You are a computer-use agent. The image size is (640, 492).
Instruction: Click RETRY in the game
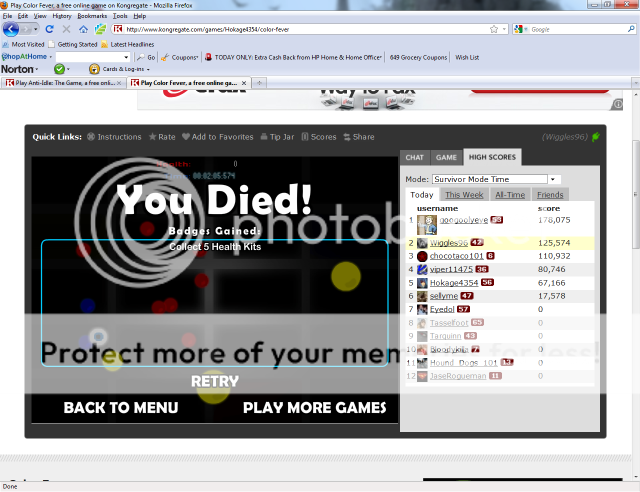click(x=215, y=381)
